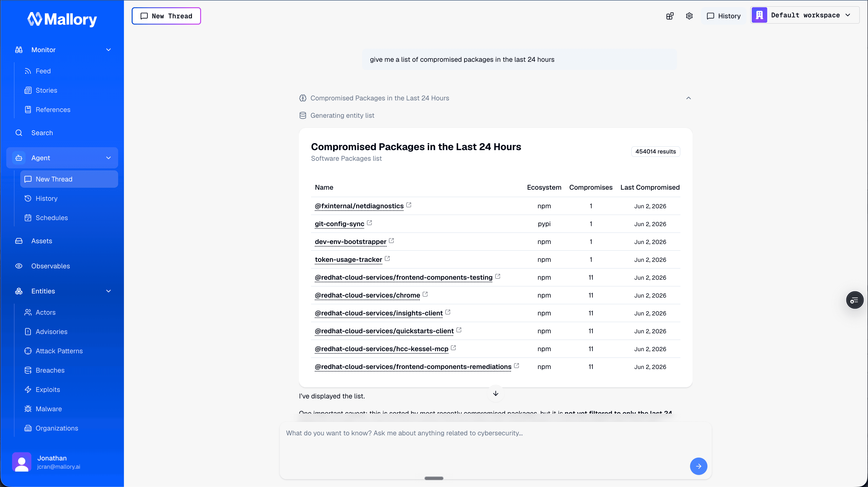Collapse the Entities sidebar section
This screenshot has width=868, height=487.
pyautogui.click(x=108, y=291)
